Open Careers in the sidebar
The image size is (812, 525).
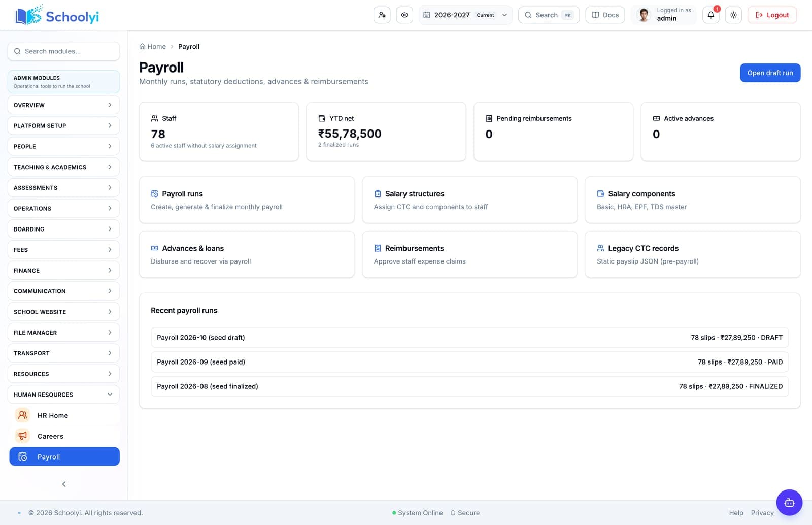pos(64,436)
